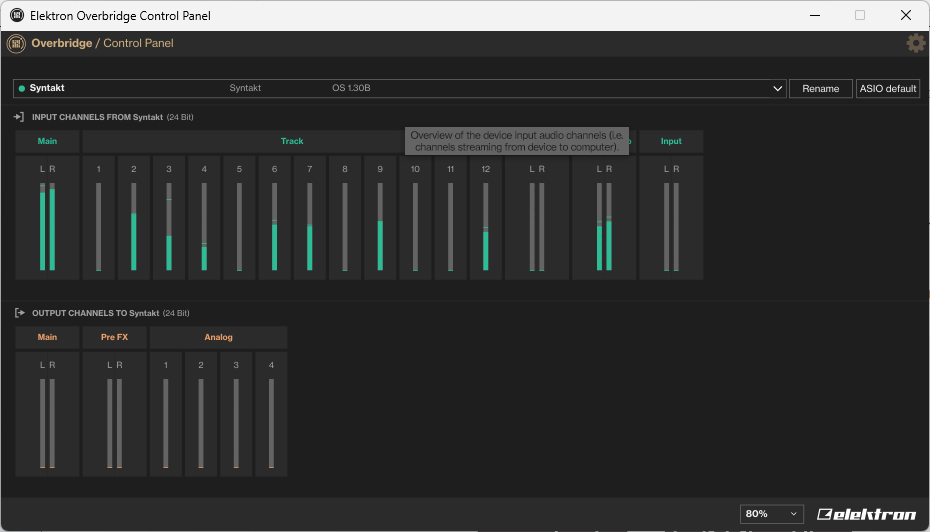Toggle the Track input channel group header
Image resolution: width=930 pixels, height=532 pixels.
click(292, 141)
